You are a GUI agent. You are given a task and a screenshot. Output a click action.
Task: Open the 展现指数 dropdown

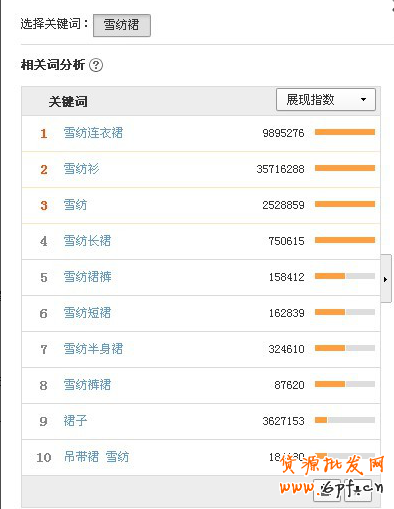click(x=326, y=100)
